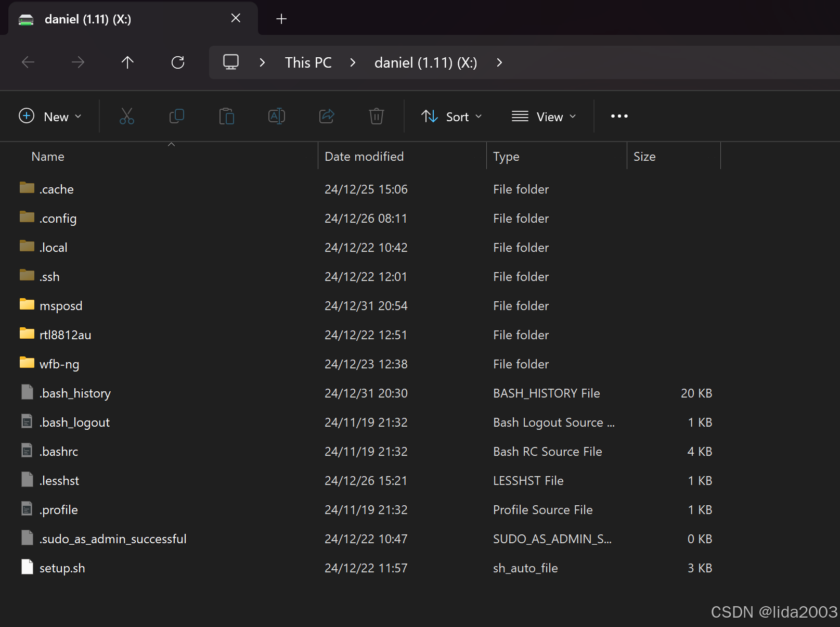Click the 4 KB size value
Viewport: 840px width, 627px height.
700,452
